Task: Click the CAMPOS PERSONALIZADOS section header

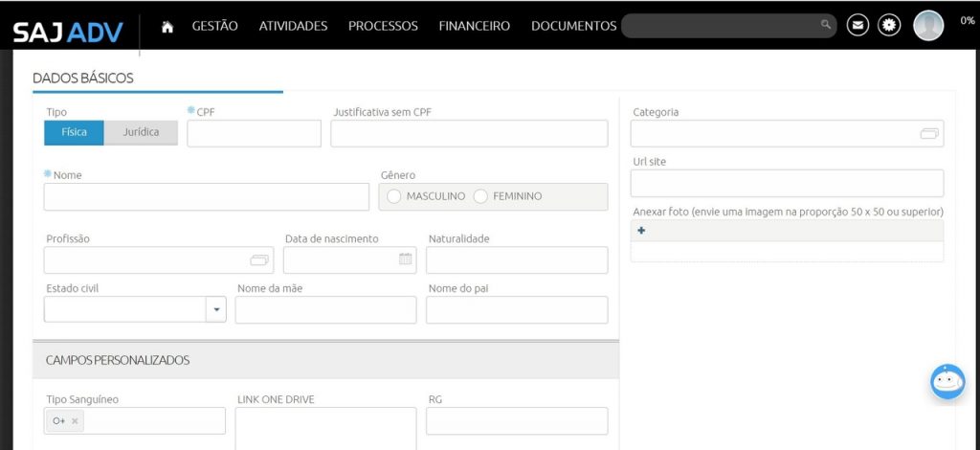Action: pyautogui.click(x=325, y=361)
